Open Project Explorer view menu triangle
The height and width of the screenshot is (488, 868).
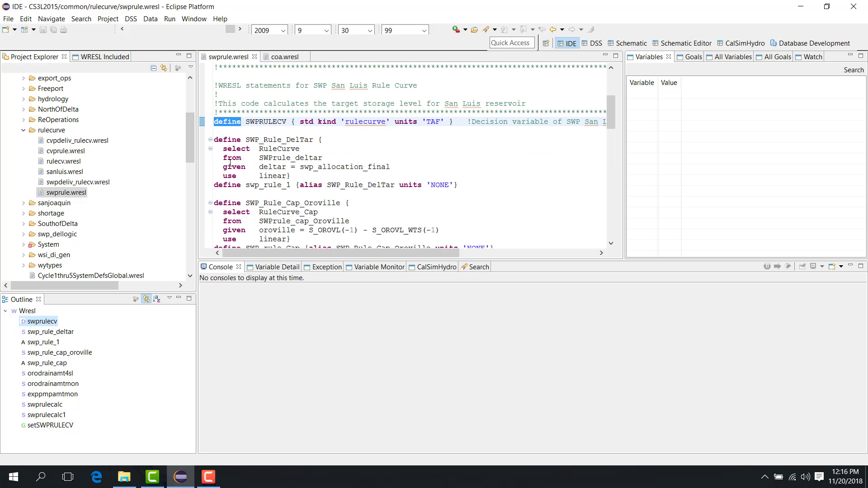[191, 67]
